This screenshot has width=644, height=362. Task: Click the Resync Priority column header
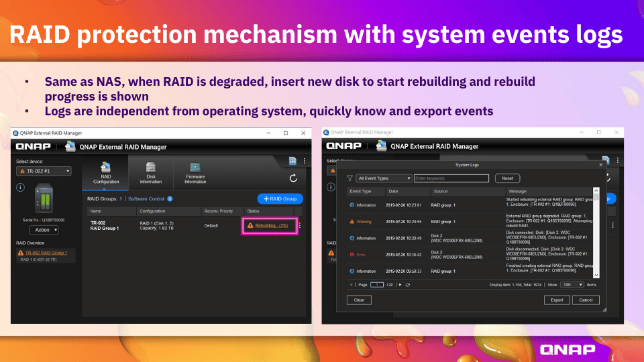[222, 211]
